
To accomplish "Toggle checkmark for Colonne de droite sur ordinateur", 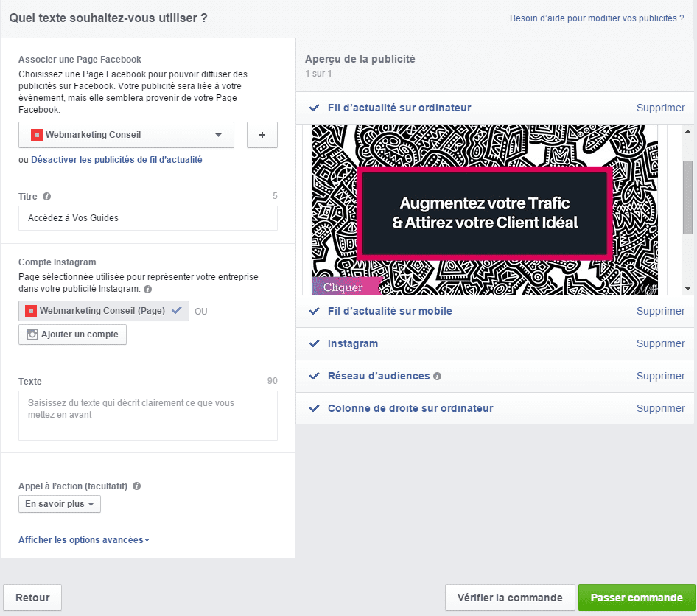I will pyautogui.click(x=315, y=408).
